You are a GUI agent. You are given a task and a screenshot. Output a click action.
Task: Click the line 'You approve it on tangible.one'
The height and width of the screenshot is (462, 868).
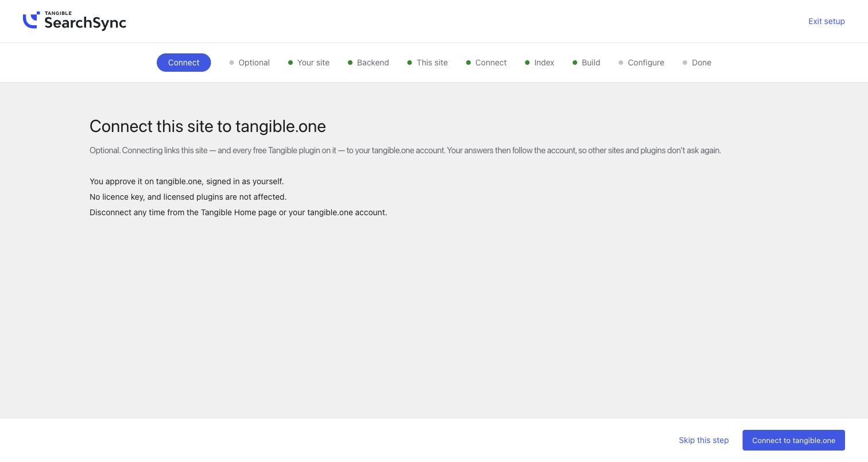point(187,181)
